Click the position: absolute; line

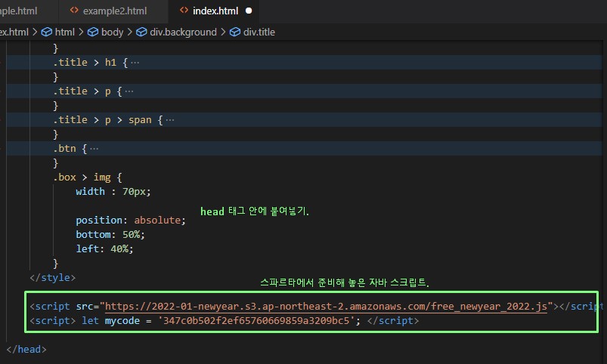pyautogui.click(x=131, y=220)
